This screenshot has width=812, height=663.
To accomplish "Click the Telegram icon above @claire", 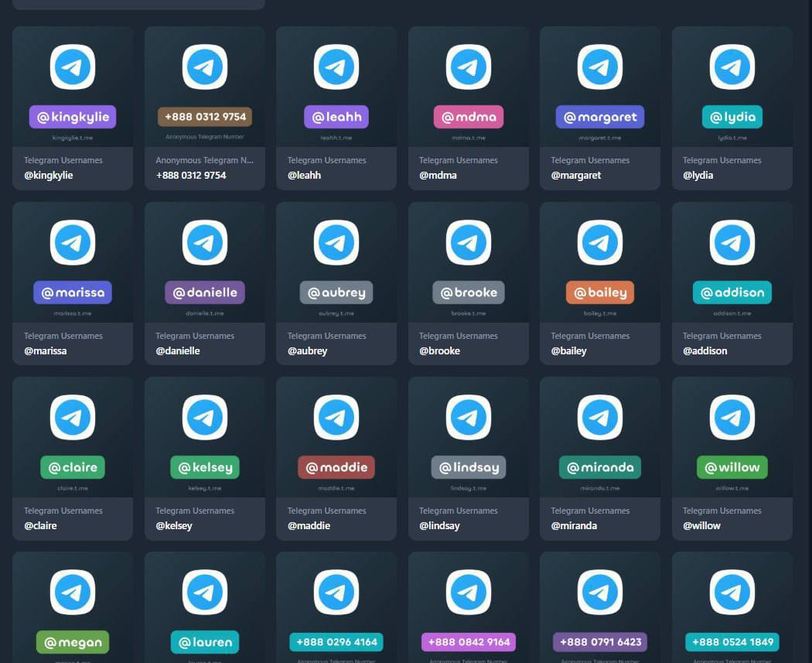I will (x=73, y=417).
